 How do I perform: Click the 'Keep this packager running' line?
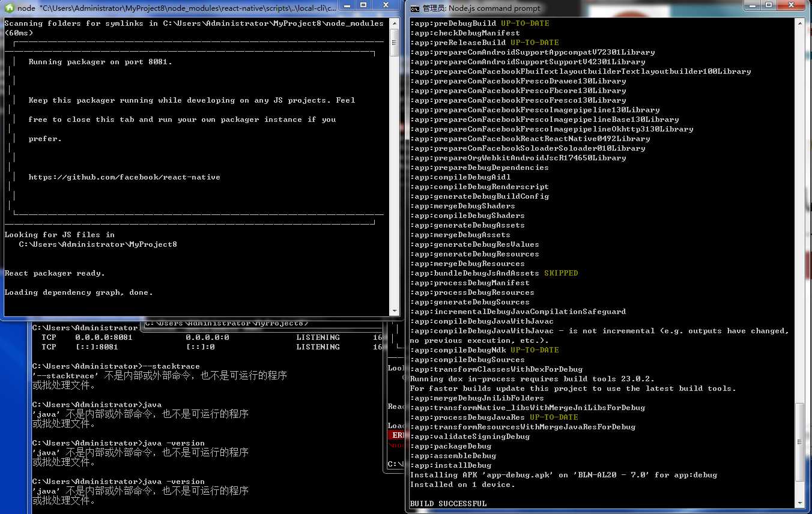point(192,100)
